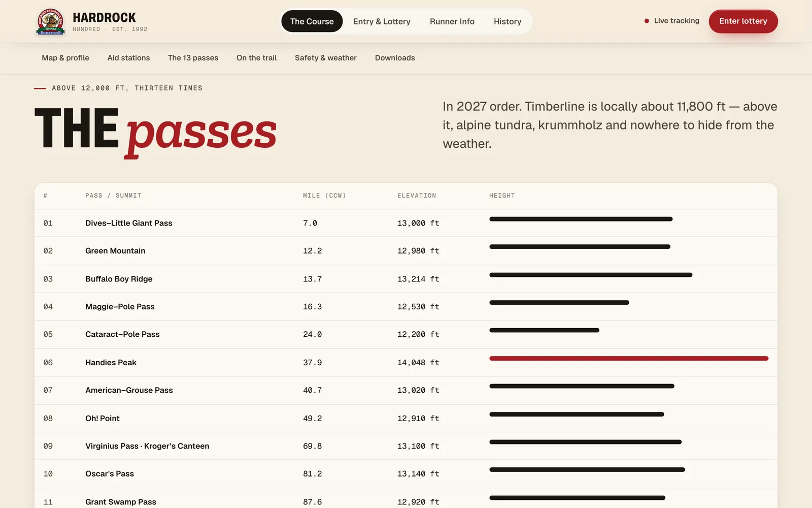Select The 13 passes subnav item
The width and height of the screenshot is (812, 508).
click(x=193, y=58)
